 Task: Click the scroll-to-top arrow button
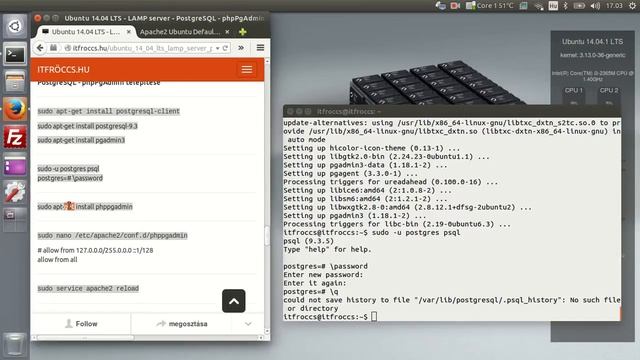click(233, 301)
